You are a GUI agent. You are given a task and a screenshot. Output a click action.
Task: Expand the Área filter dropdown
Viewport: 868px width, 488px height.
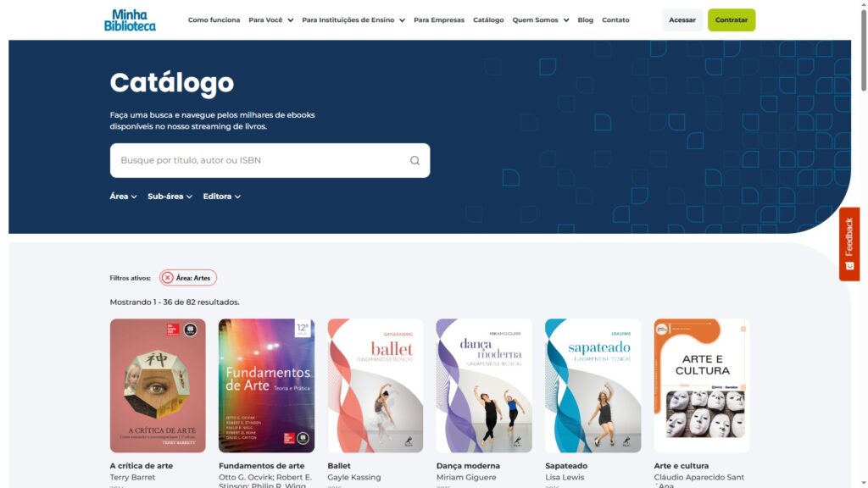123,197
